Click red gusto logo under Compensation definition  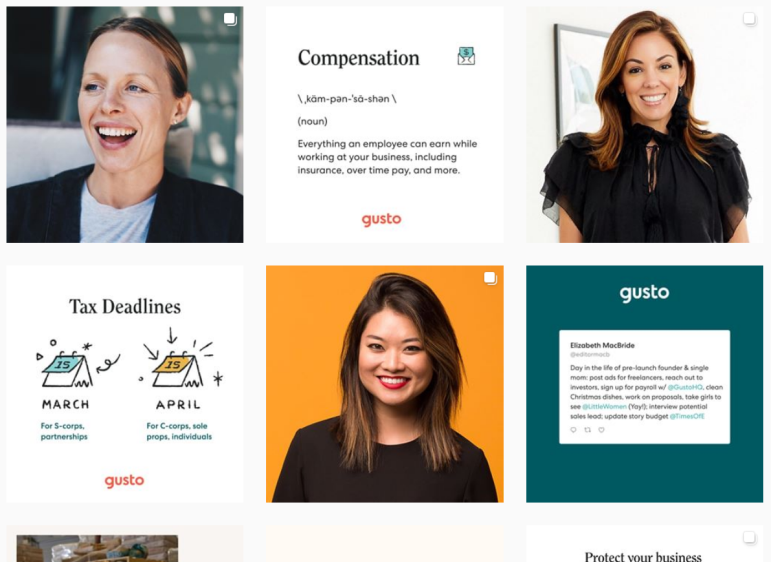tap(382, 219)
